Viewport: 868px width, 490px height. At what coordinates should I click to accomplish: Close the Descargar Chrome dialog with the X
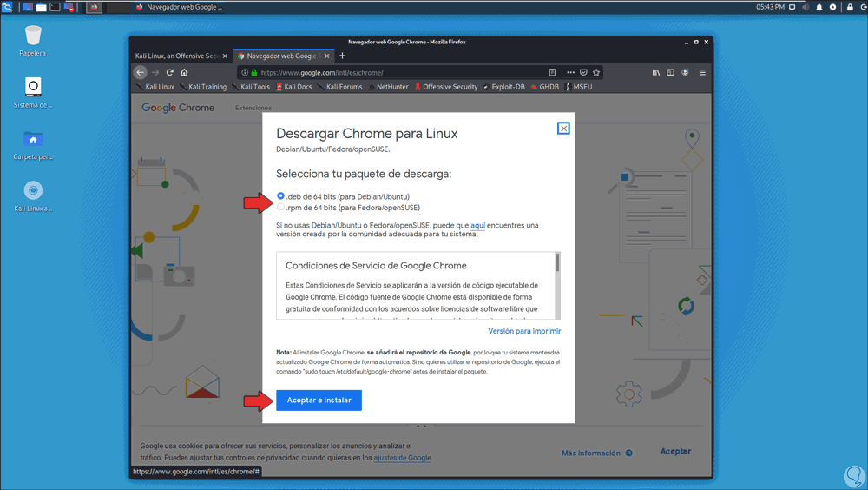563,129
